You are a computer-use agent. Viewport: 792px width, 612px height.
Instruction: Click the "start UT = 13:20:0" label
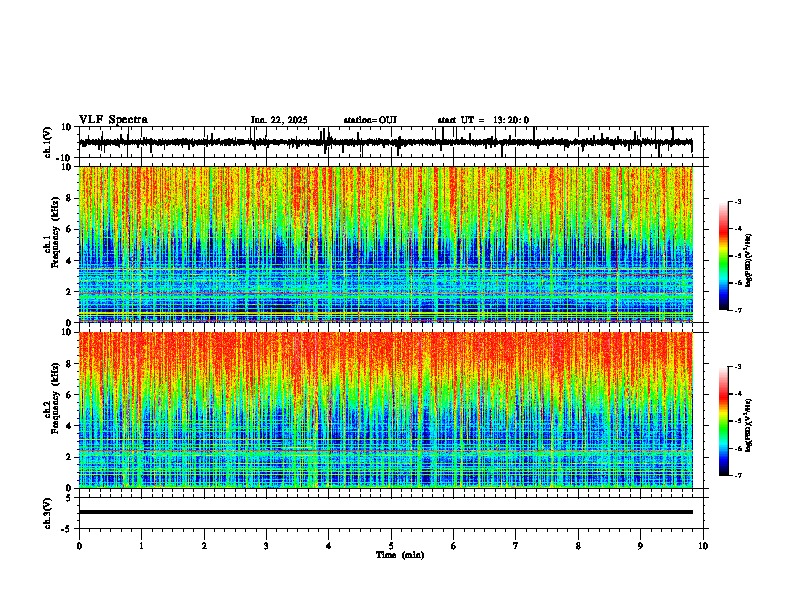point(483,120)
